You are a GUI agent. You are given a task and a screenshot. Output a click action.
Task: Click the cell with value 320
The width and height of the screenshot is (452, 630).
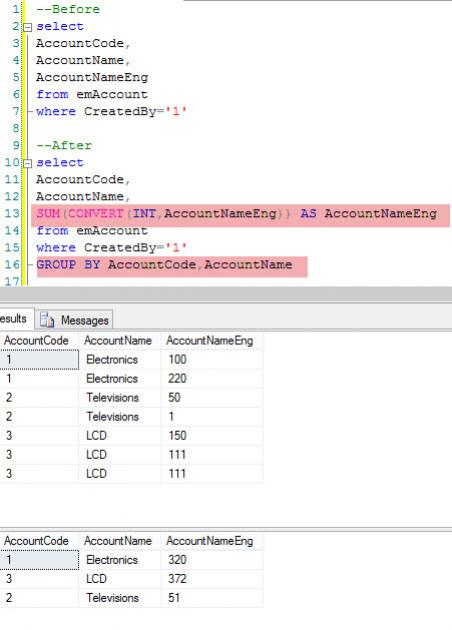(x=212, y=560)
